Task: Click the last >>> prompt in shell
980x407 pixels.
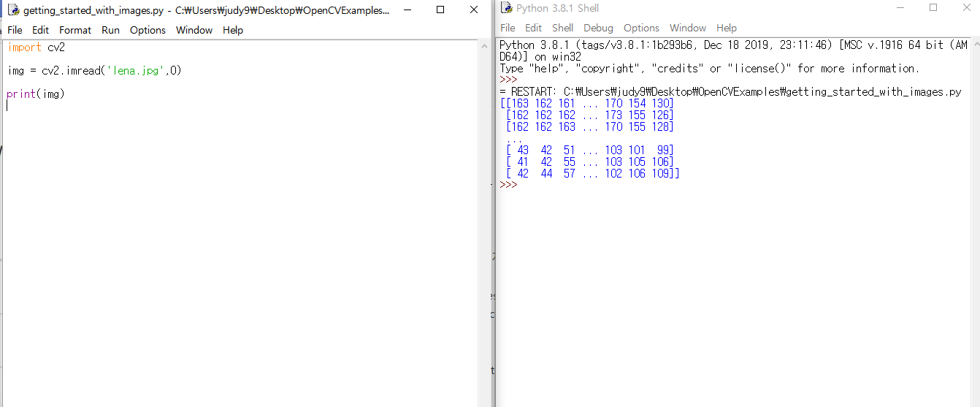Action: tap(508, 185)
